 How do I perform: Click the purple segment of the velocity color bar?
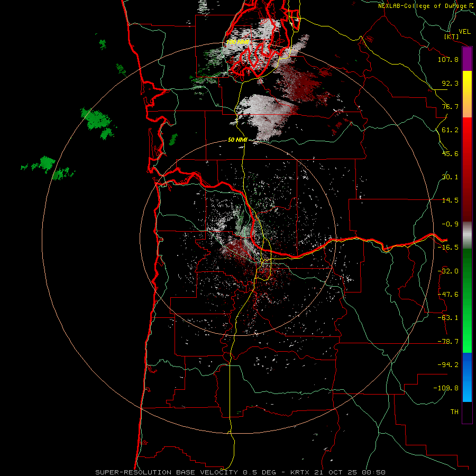(467, 59)
